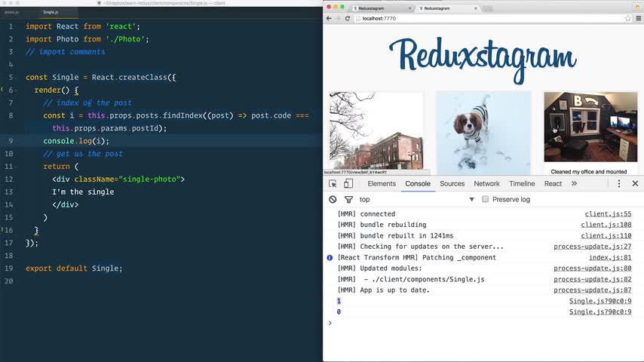644x362 pixels.
Task: Select the first Reduxstagram browser tab
Action: [380, 8]
